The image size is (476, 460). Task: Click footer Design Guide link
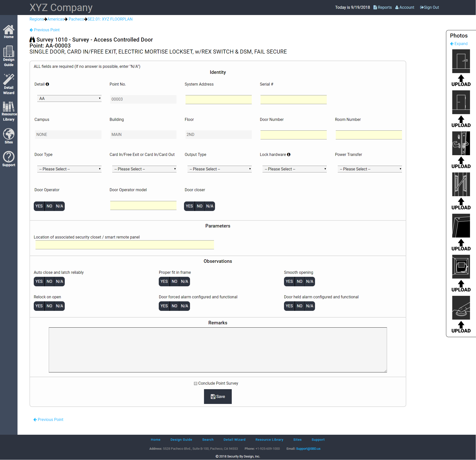181,440
